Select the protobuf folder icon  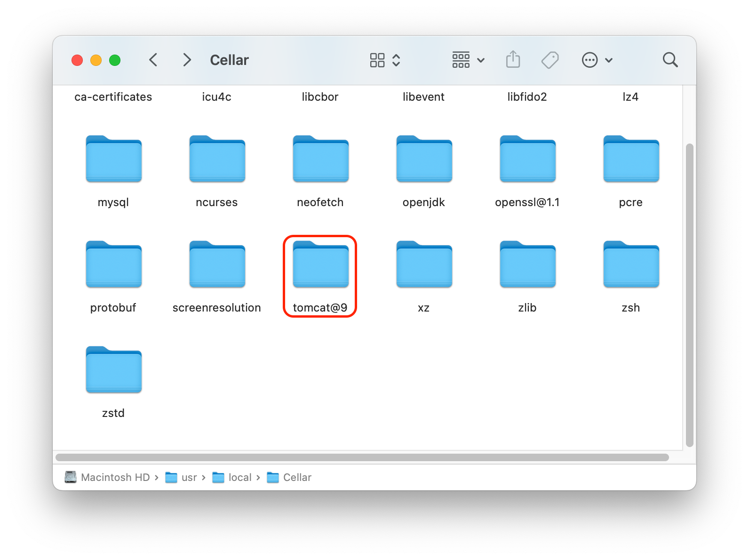pos(113,264)
